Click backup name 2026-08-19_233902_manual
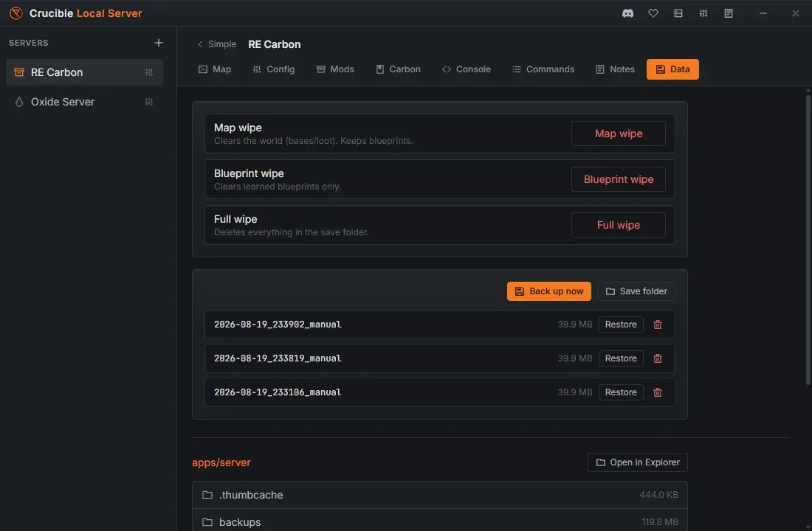The width and height of the screenshot is (812, 531). pyautogui.click(x=278, y=324)
